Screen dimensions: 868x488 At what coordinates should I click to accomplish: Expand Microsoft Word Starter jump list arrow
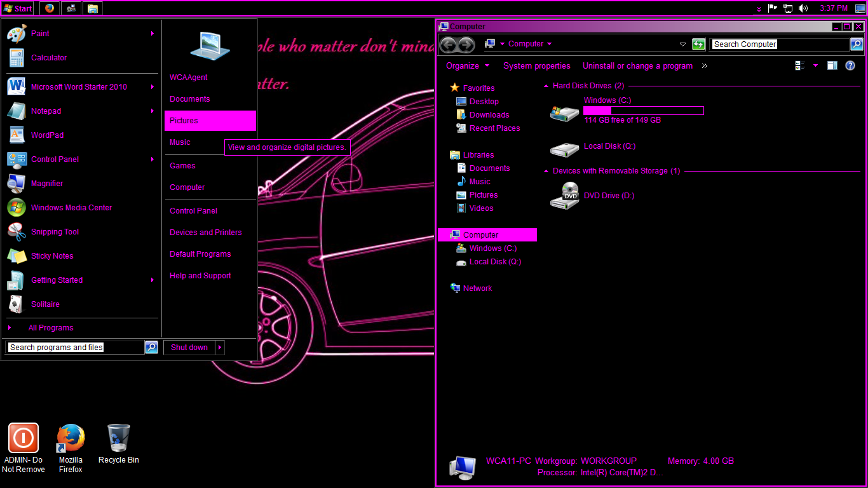pos(152,87)
